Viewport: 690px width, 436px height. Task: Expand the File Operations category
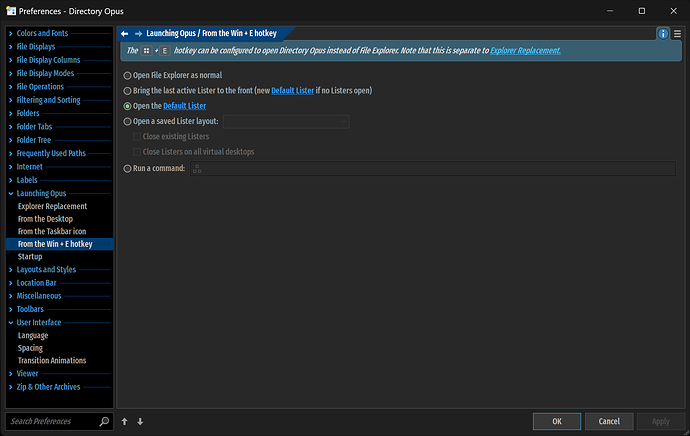[x=11, y=87]
